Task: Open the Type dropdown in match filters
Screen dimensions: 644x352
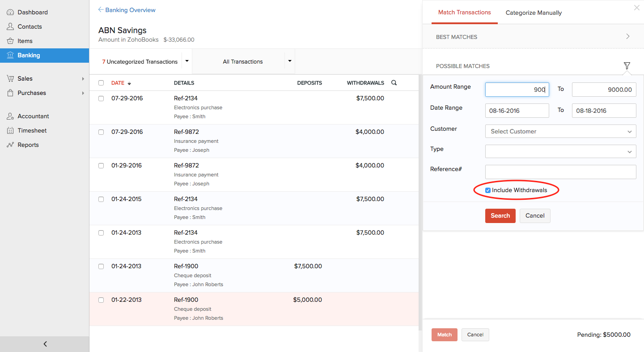Action: tap(560, 151)
